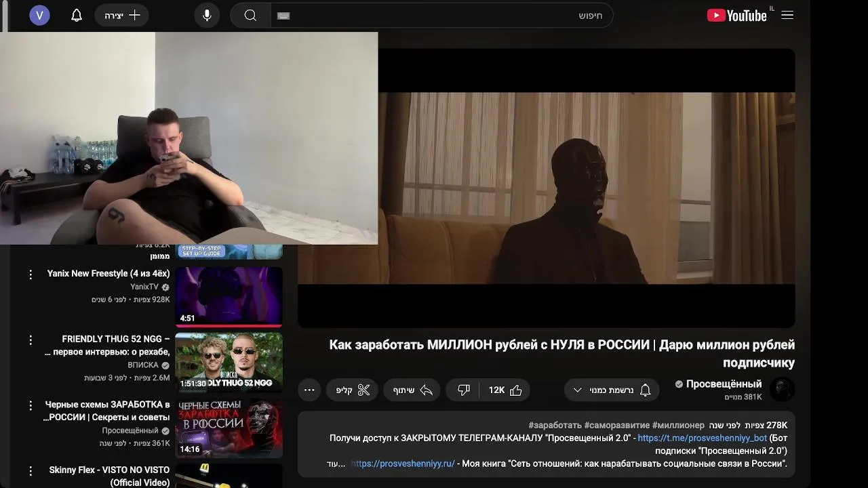The width and height of the screenshot is (868, 488).
Task: Open the 'FRIENDLY THUG 52 NGG' video title
Action: pos(107,345)
